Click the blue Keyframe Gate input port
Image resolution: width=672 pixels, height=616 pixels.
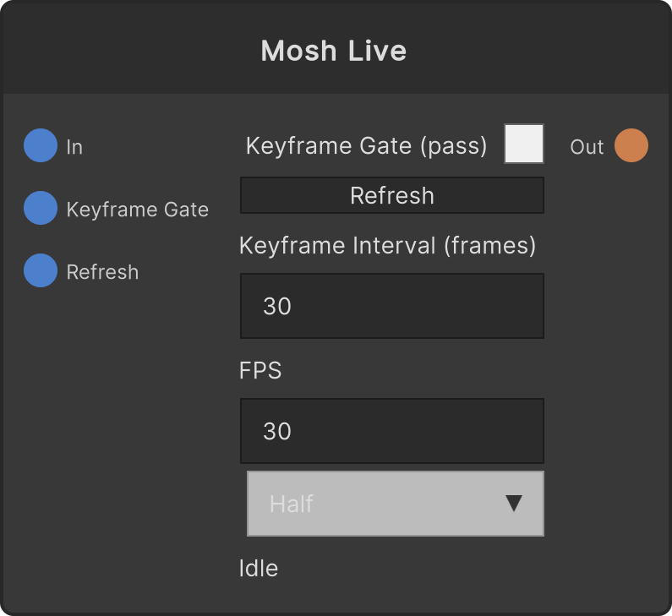point(41,208)
